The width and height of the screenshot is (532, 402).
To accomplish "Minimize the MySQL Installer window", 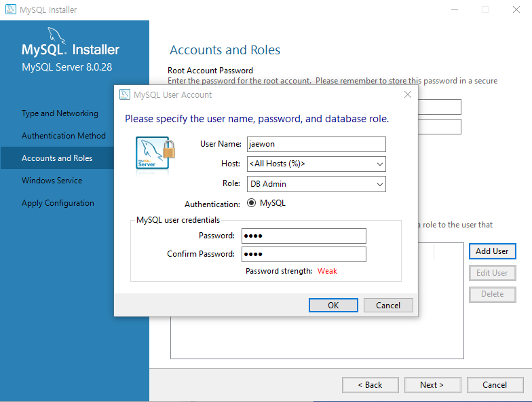I will tap(455, 10).
